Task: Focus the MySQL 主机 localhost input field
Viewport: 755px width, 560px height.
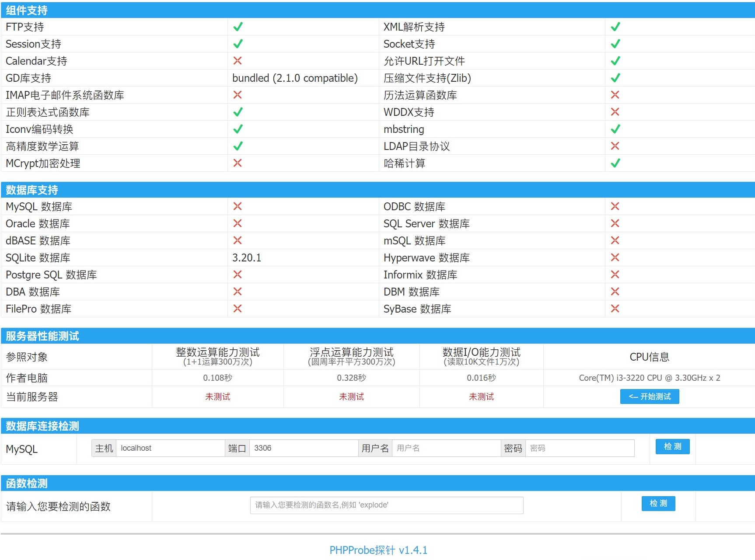Action: (170, 448)
